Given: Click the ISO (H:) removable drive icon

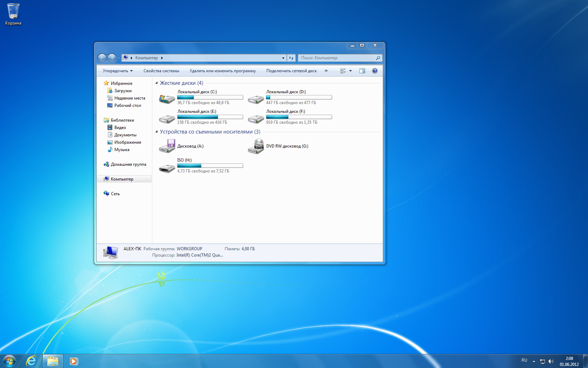Looking at the screenshot, I should point(167,168).
